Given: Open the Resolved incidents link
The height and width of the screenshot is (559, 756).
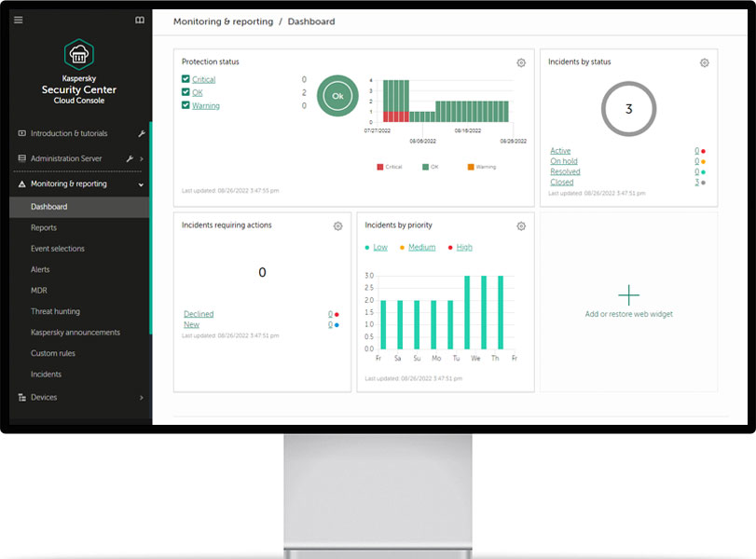Looking at the screenshot, I should (x=565, y=171).
